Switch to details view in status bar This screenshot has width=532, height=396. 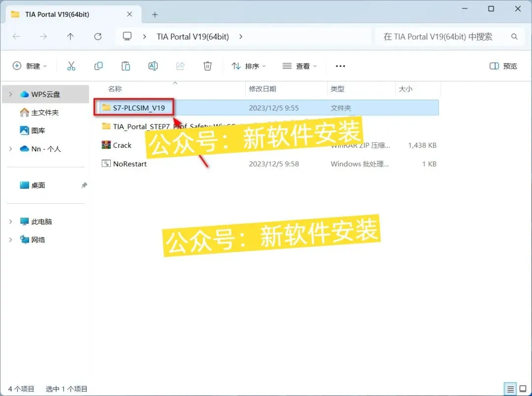(x=510, y=389)
